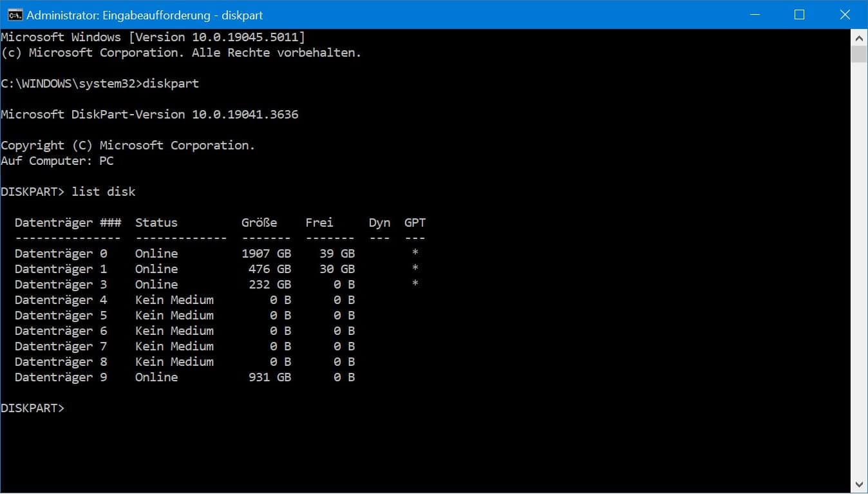Click the 'Alle Rechte vorbehalten' copyright line
Viewport: 868px width, 494px height.
(181, 53)
